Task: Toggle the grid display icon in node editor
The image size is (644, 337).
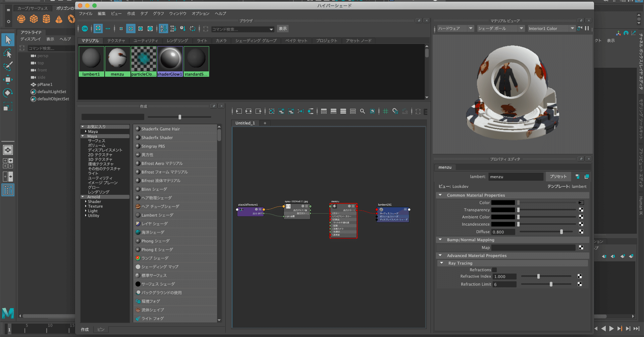Action: point(385,111)
